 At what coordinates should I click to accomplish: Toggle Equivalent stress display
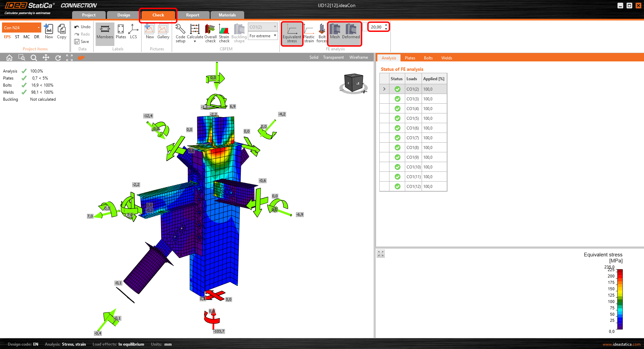coord(292,33)
